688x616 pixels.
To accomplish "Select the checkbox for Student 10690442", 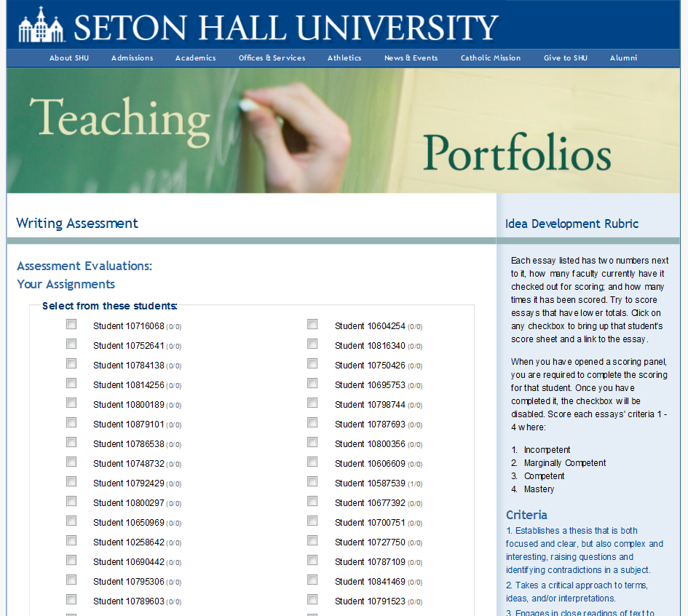I will pyautogui.click(x=71, y=560).
